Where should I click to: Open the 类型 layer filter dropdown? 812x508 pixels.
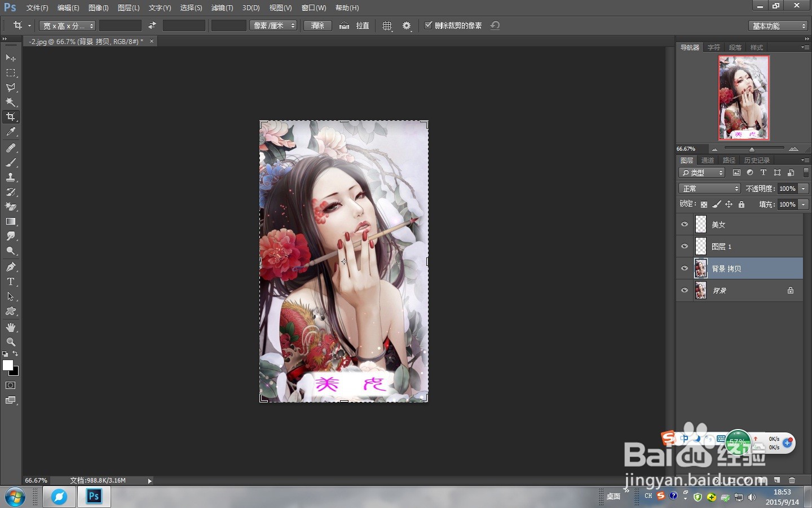(702, 173)
